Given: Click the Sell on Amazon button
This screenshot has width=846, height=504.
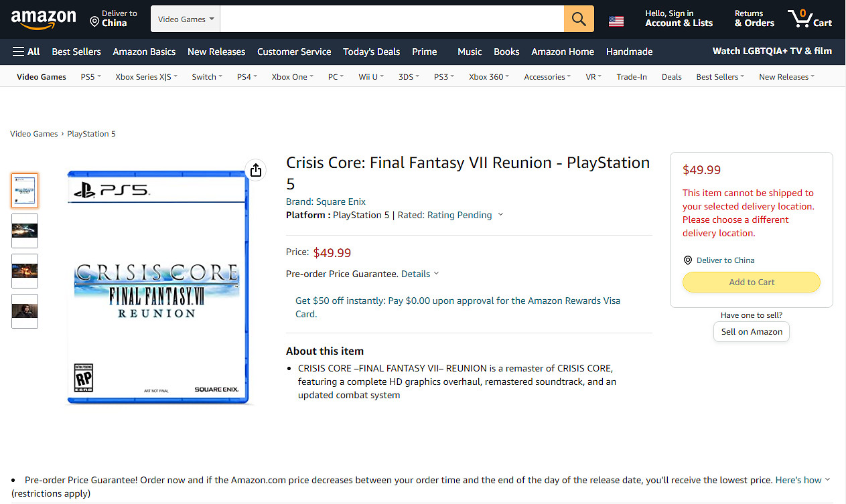Looking at the screenshot, I should click(x=751, y=331).
